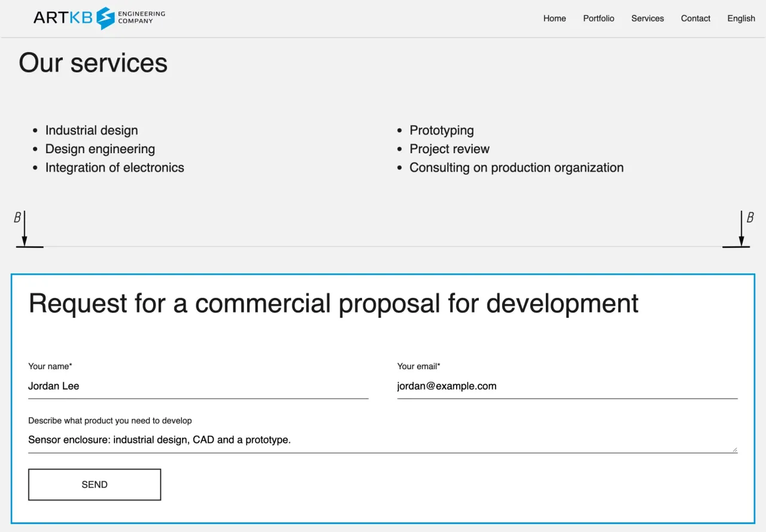Click the Project review list item
The width and height of the screenshot is (766, 532).
[x=449, y=149]
